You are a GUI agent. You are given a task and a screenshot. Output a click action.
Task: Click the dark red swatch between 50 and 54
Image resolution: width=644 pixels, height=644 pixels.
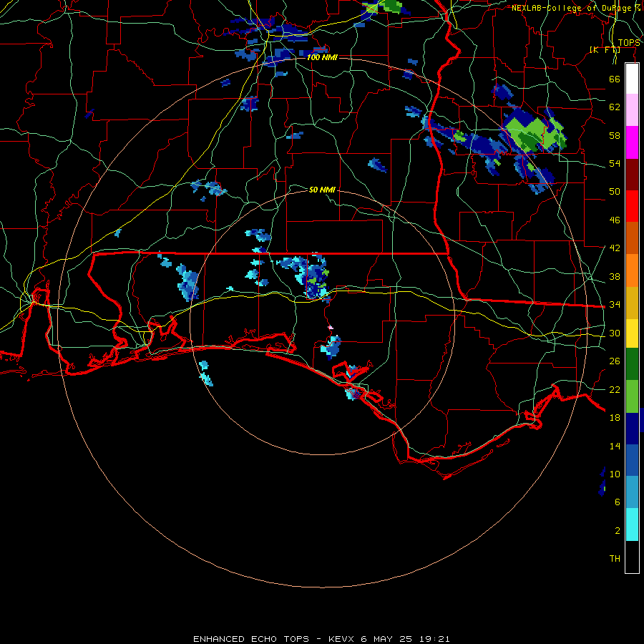pyautogui.click(x=632, y=175)
